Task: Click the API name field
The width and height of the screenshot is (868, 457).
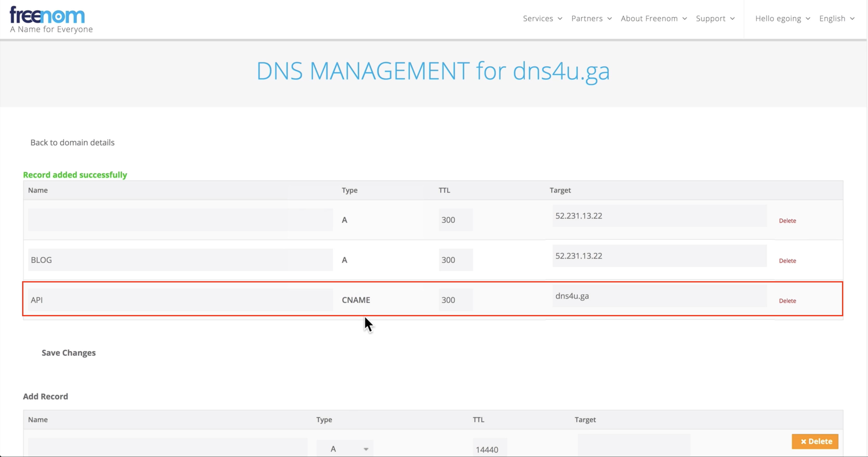Action: tap(180, 300)
